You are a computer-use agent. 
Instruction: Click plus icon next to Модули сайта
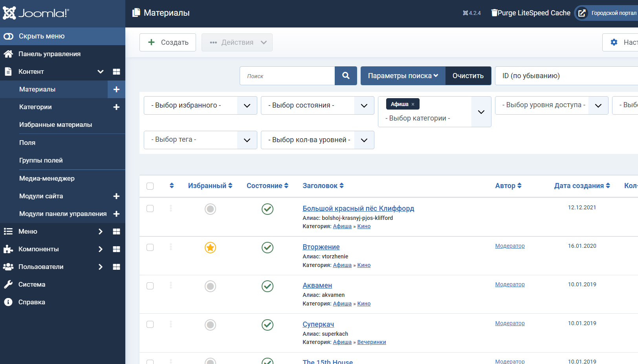pyautogui.click(x=116, y=196)
